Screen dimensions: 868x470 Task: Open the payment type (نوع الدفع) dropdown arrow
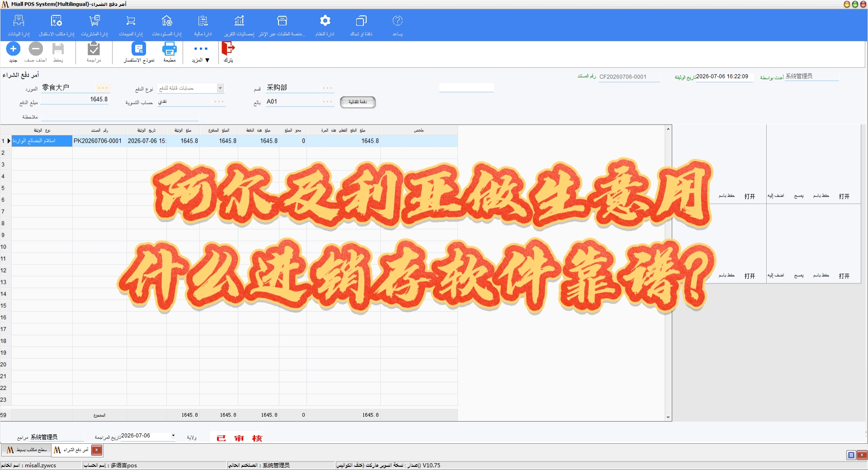pos(220,88)
